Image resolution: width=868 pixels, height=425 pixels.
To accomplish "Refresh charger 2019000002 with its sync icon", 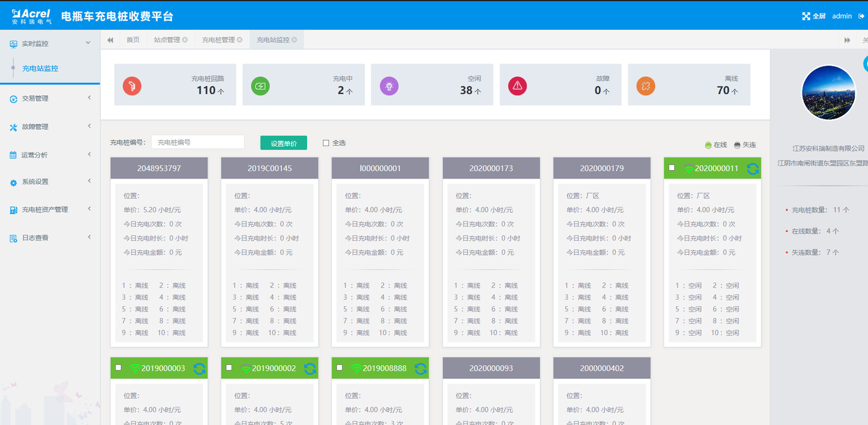I will [310, 369].
